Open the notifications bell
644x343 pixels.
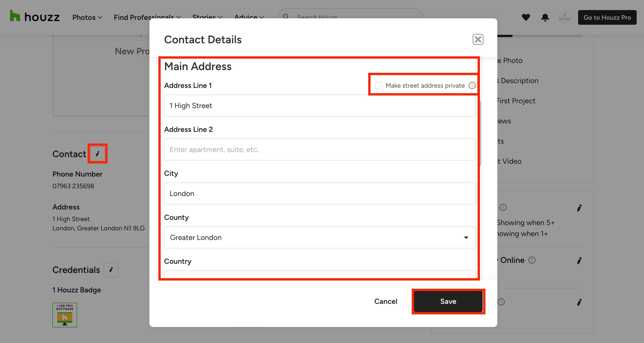click(x=545, y=17)
